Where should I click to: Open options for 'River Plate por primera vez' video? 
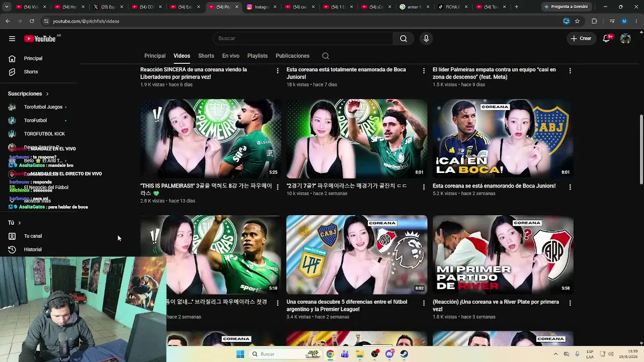click(570, 303)
